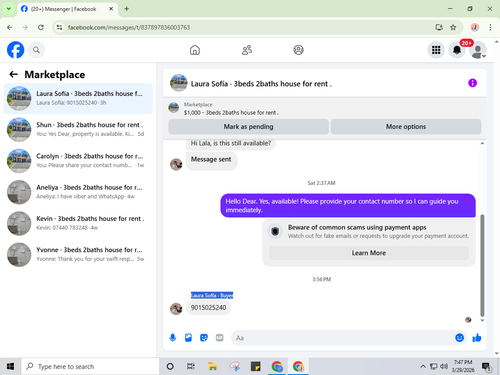Close the Messenger | Facebook tab

click(x=111, y=9)
